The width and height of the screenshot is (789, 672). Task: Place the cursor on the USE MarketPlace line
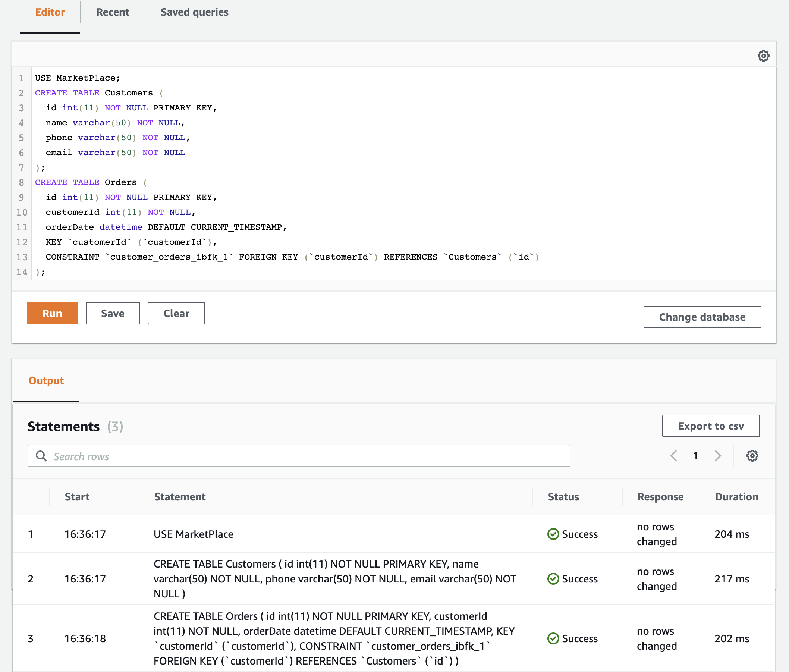click(x=78, y=78)
